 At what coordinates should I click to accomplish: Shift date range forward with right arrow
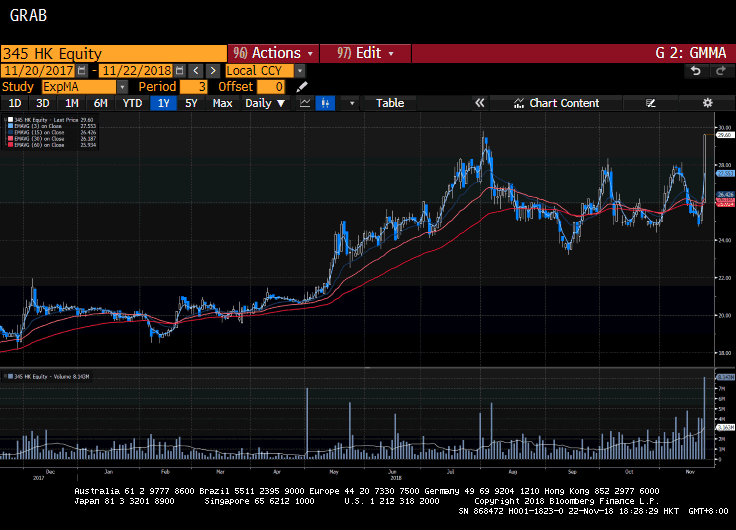tap(213, 71)
